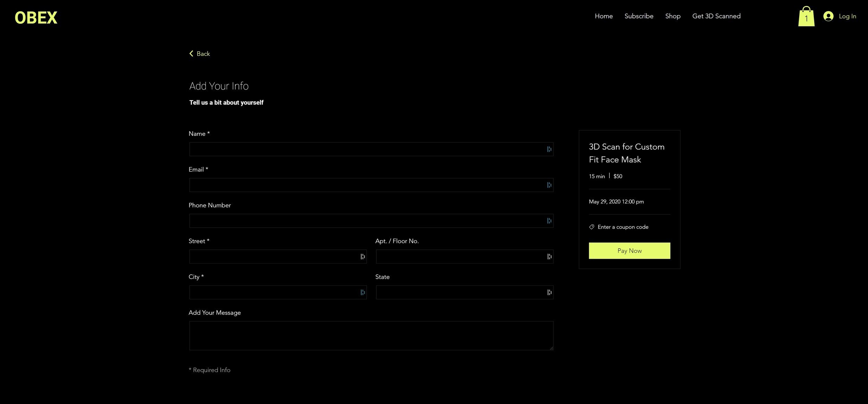
Task: Open the Subscribe menu item
Action: point(639,16)
